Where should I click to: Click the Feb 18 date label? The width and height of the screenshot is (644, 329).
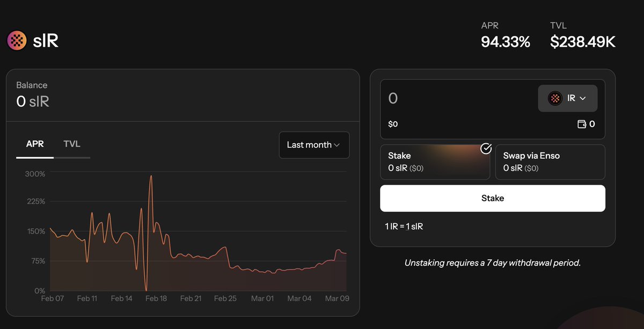[x=156, y=298]
